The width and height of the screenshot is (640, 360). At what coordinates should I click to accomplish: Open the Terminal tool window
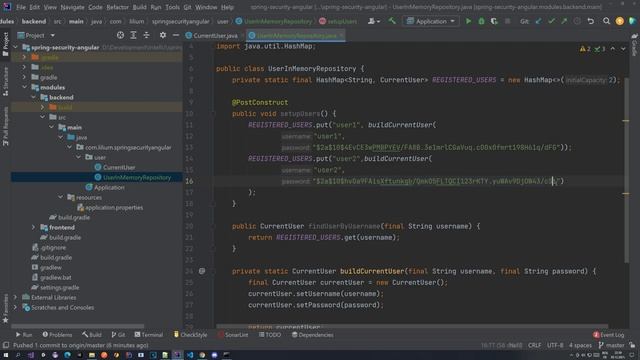pyautogui.click(x=149, y=335)
